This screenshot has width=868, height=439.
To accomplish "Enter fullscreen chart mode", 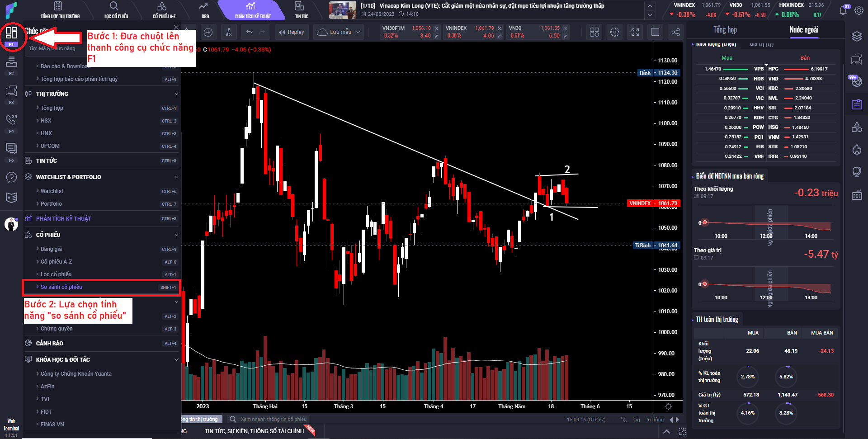I will click(635, 32).
